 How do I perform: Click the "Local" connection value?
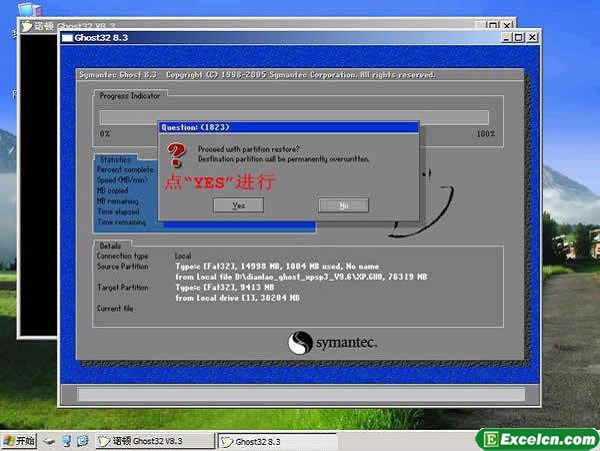(x=183, y=256)
